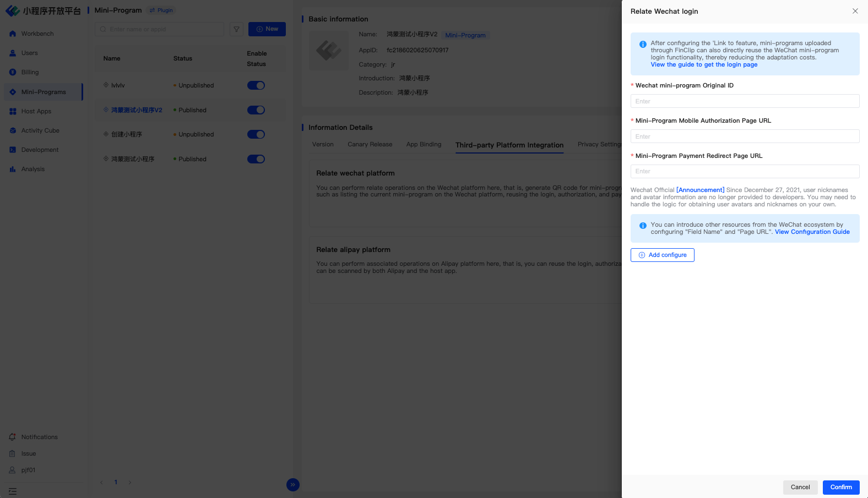Click the filter funnel icon

point(236,29)
